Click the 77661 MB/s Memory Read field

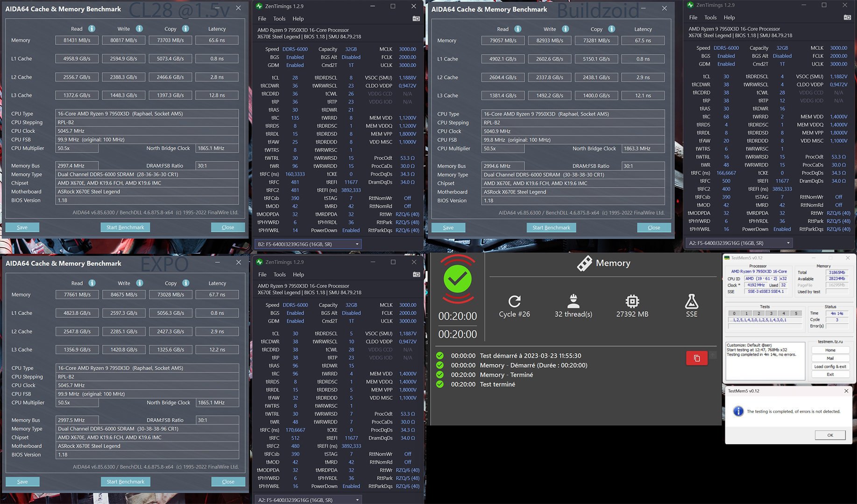pos(78,294)
